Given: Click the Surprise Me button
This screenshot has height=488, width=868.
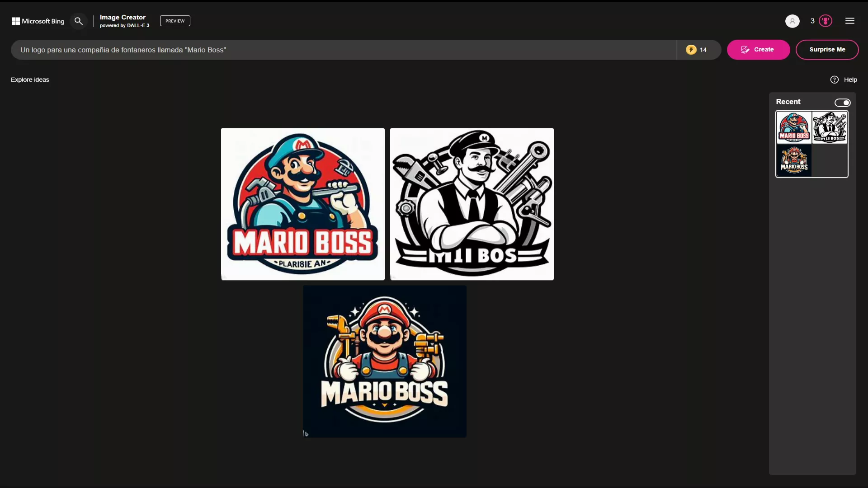Looking at the screenshot, I should click(x=827, y=50).
